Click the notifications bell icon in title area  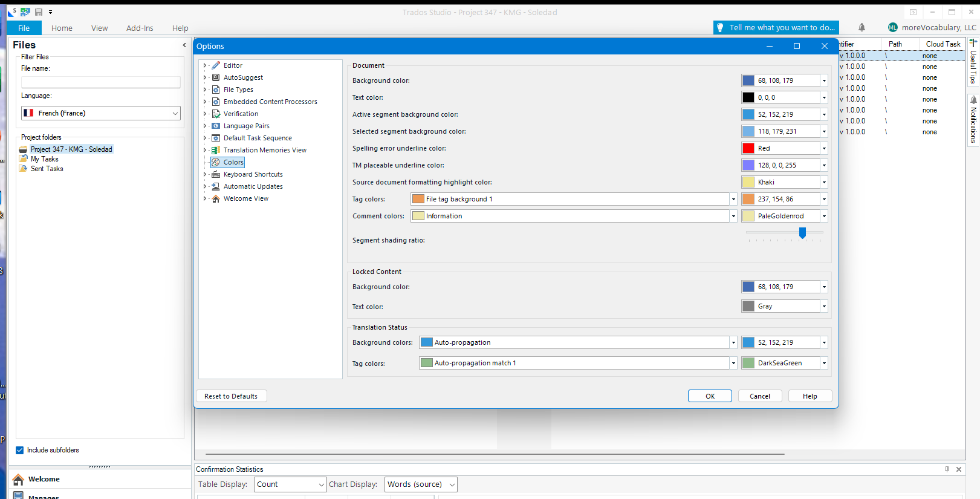tap(862, 27)
